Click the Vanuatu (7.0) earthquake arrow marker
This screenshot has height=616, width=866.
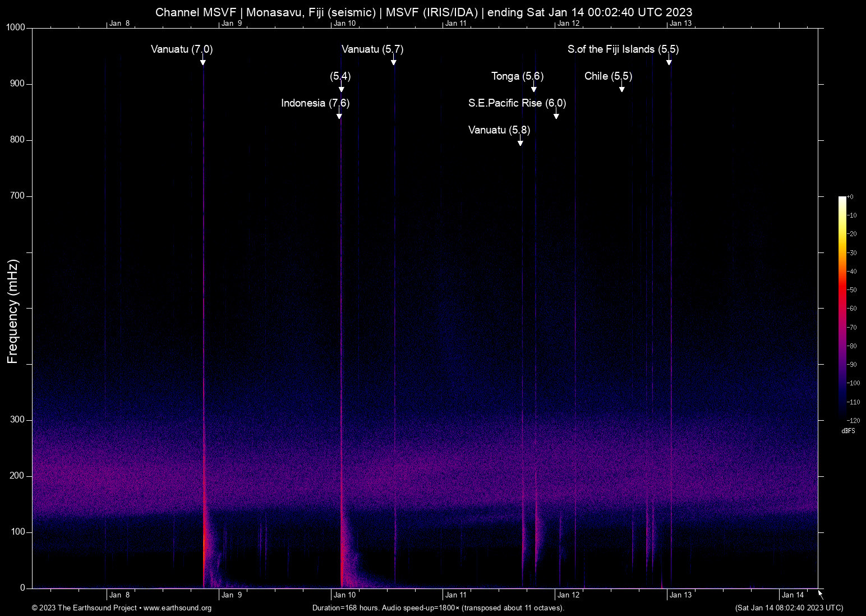204,62
